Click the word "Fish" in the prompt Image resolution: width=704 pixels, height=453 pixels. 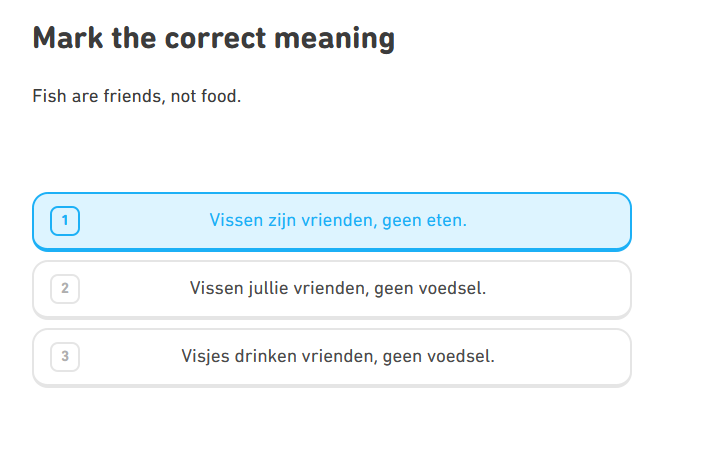49,97
